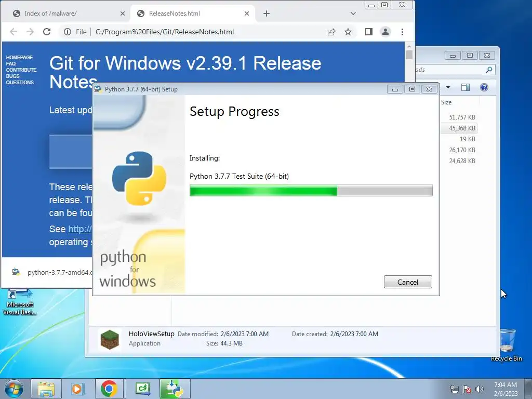
Task: Click Explorer search magnifier icon
Action: tap(489, 70)
